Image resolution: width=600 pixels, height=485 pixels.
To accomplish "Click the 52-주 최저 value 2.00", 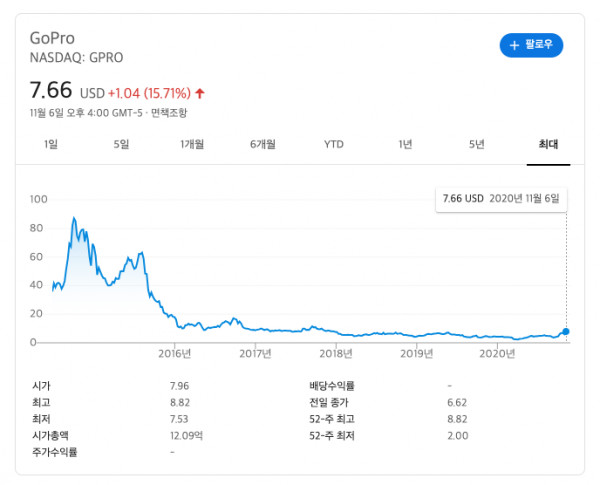I will coord(458,436).
